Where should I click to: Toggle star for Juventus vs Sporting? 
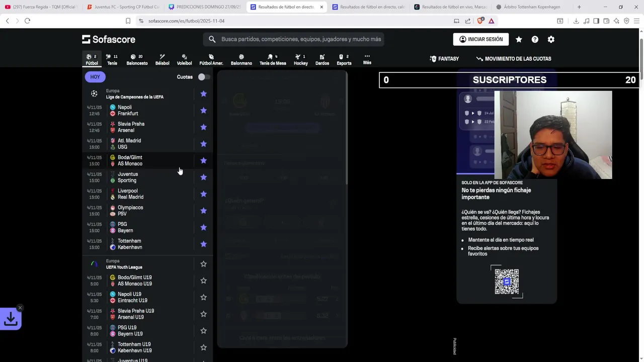[203, 177]
